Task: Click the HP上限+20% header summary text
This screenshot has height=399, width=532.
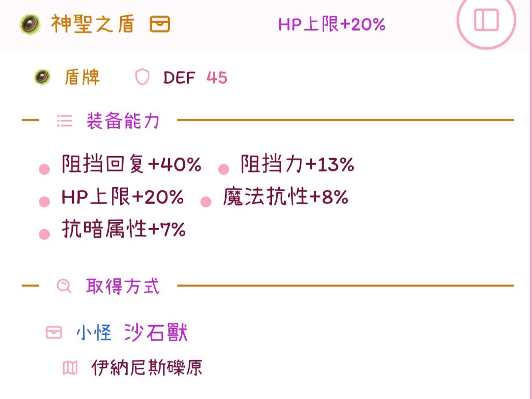Action: coord(332,24)
